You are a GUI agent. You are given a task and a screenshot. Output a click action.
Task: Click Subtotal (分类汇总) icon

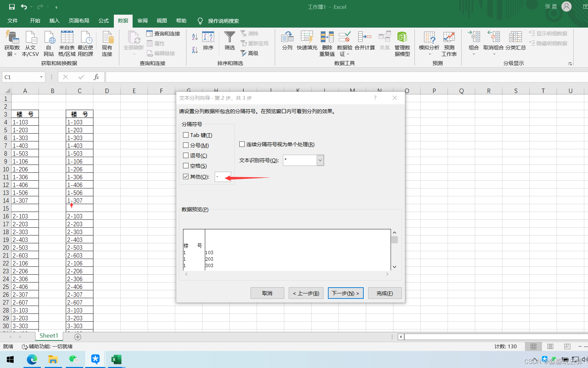tap(515, 41)
